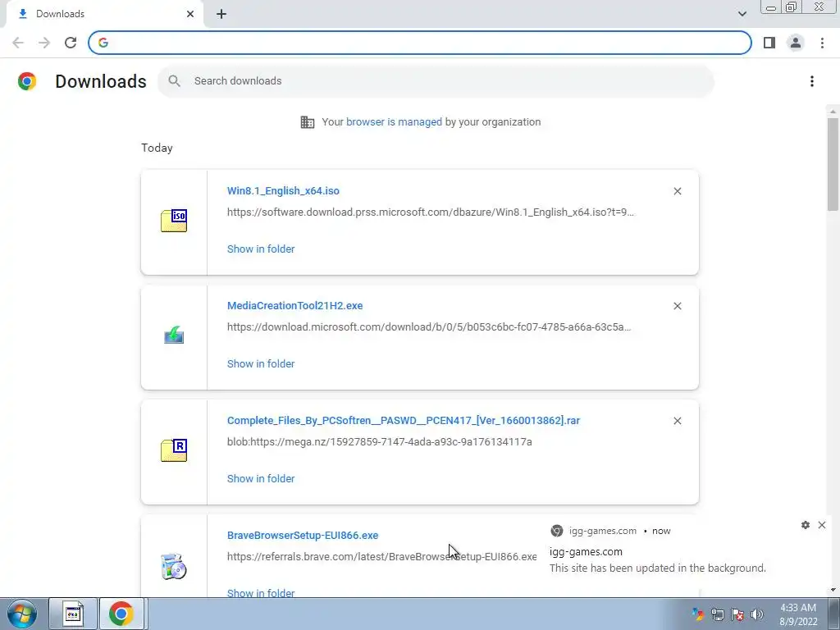Click the Action Center flag tray icon
The image size is (840, 630).
point(737,614)
